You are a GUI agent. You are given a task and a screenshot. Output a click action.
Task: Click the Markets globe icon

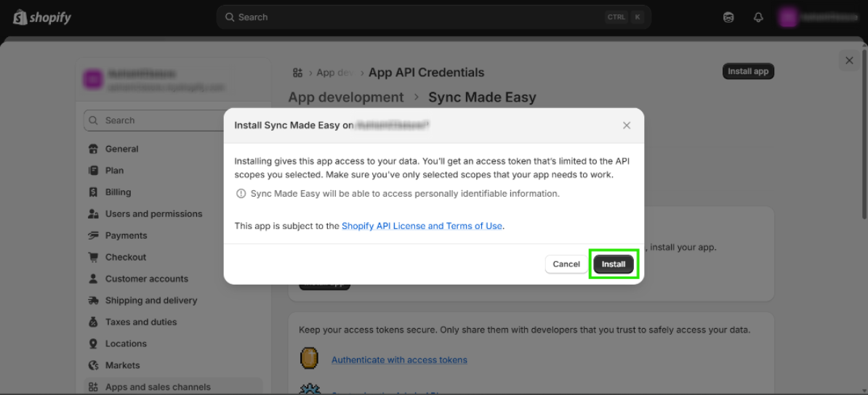point(94,365)
